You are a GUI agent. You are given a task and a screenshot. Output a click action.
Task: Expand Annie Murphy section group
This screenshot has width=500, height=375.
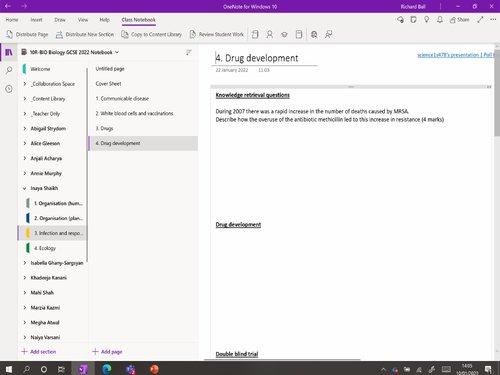[25, 173]
